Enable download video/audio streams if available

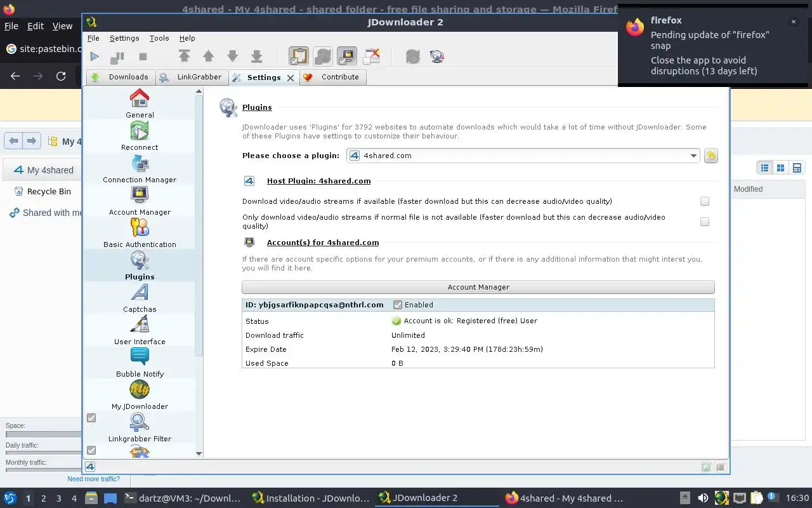pyautogui.click(x=705, y=201)
